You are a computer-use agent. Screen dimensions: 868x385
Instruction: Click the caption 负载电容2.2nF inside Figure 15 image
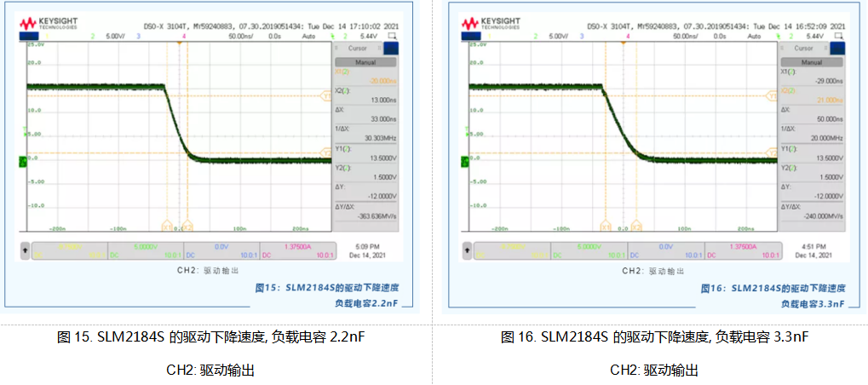366,303
